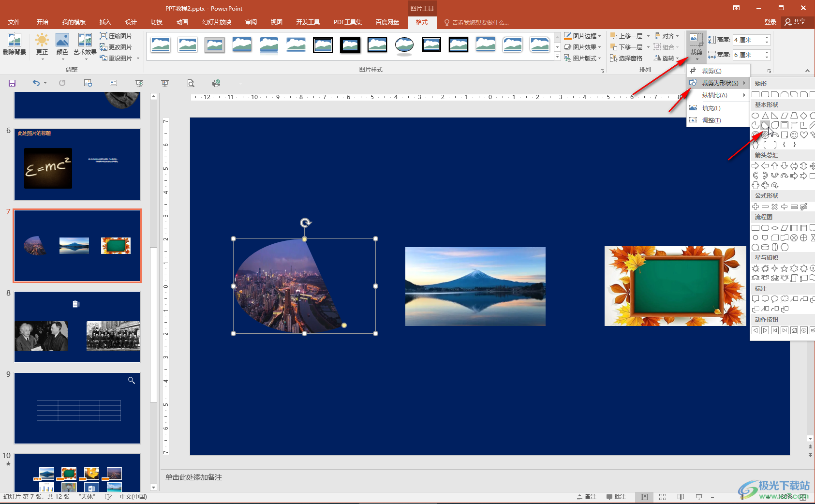The image size is (815, 504).
Task: Apply the first picture style thumbnail
Action: click(x=161, y=45)
